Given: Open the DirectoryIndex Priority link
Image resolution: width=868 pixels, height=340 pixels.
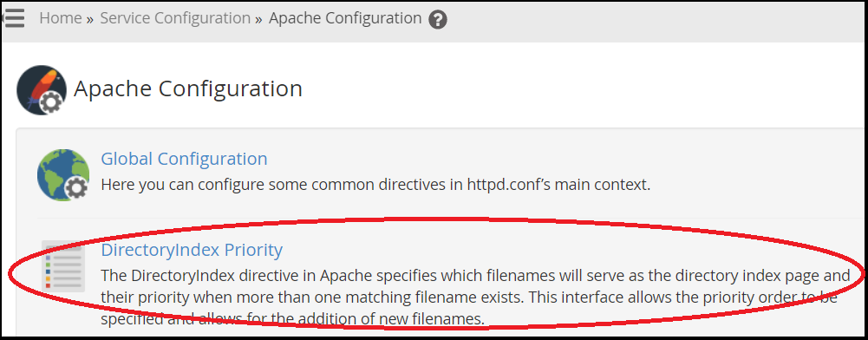Looking at the screenshot, I should point(192,251).
